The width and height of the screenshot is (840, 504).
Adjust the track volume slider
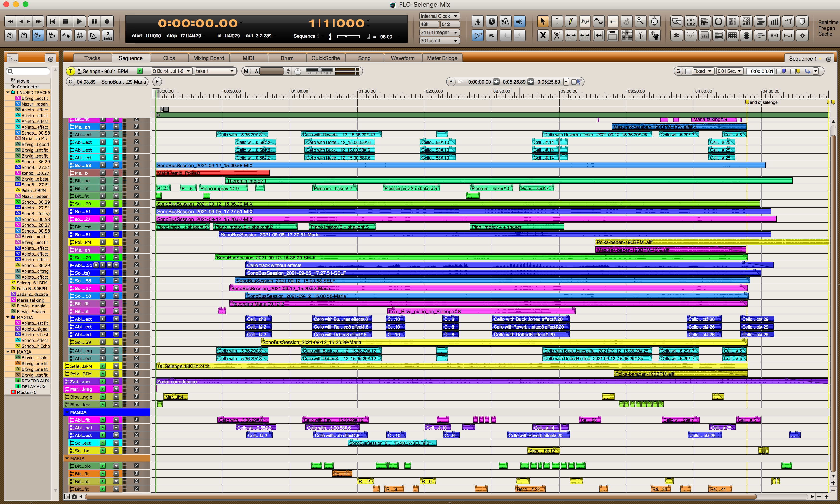pos(320,70)
